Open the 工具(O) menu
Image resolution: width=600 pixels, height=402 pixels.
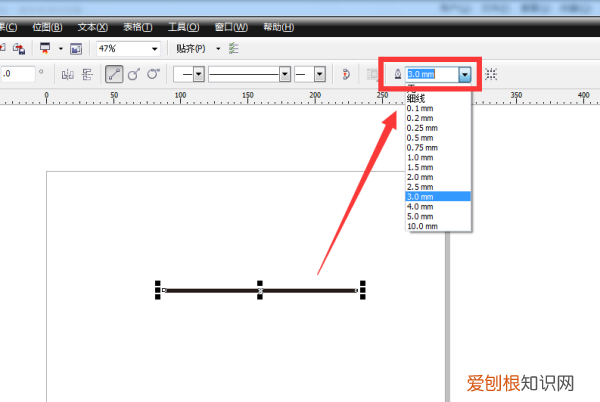point(184,27)
